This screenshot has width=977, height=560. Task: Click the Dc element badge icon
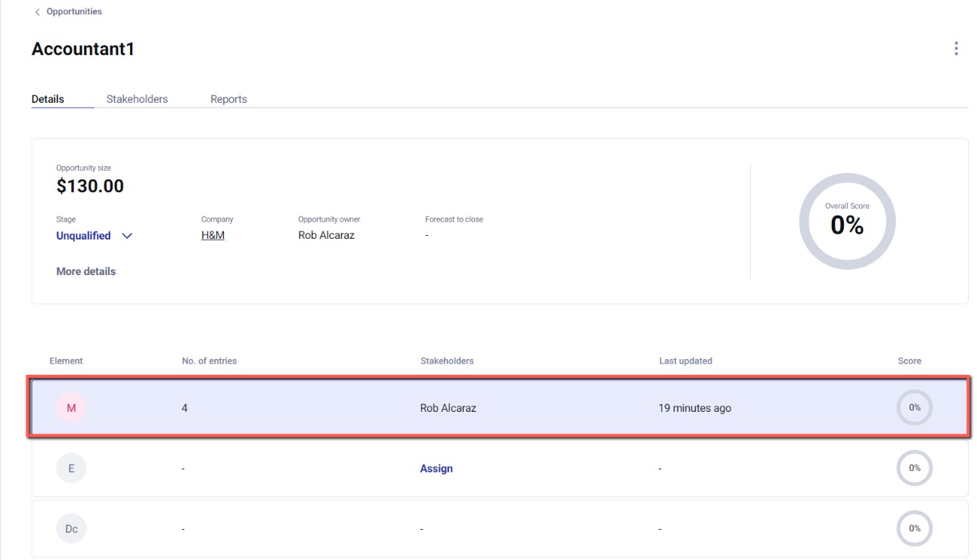click(x=71, y=529)
